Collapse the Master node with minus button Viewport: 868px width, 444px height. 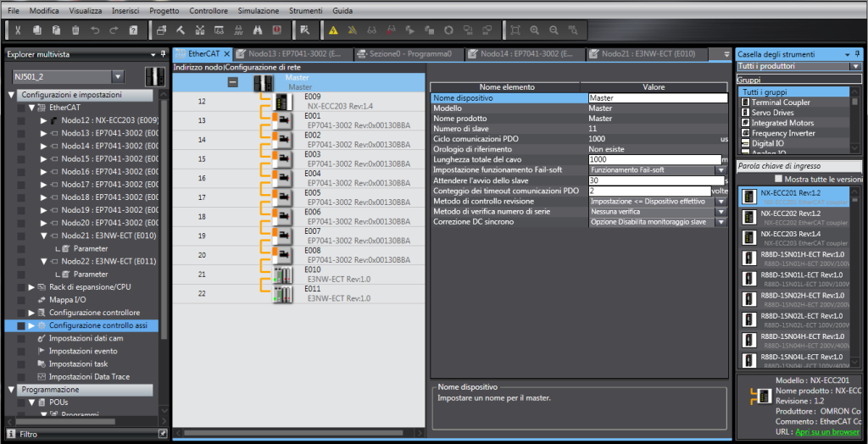(233, 82)
